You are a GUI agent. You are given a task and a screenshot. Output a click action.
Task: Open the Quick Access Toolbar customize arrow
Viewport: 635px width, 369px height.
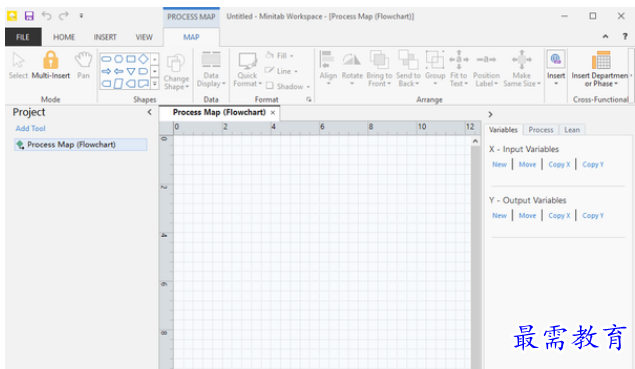pyautogui.click(x=81, y=16)
